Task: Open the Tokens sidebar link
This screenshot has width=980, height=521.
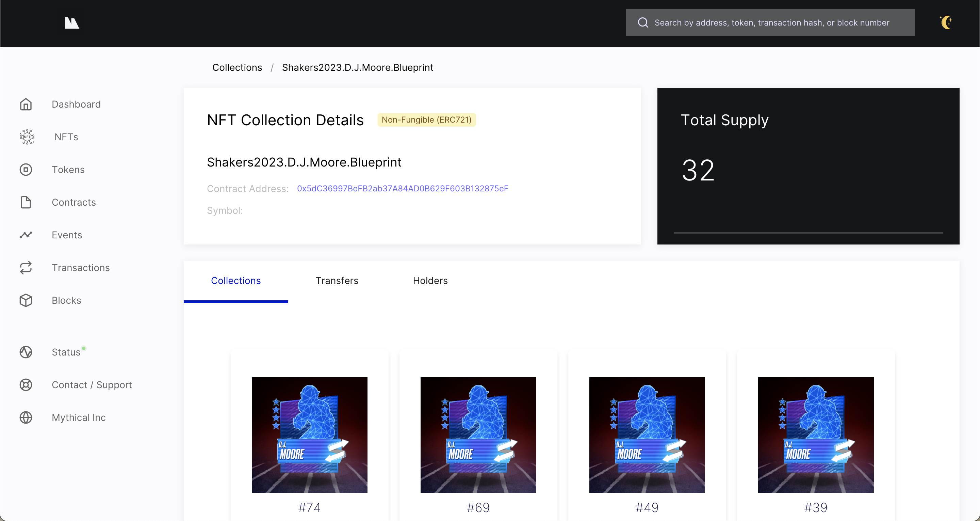Action: tap(68, 170)
